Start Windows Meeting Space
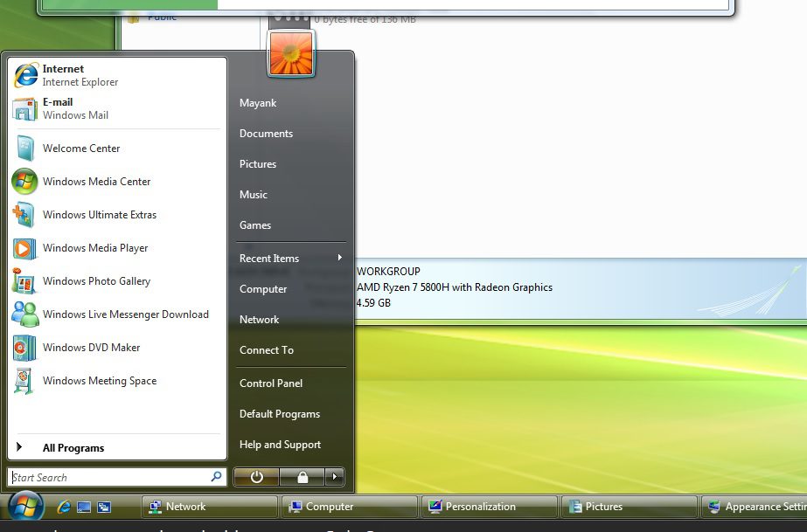The width and height of the screenshot is (807, 532). (x=99, y=381)
